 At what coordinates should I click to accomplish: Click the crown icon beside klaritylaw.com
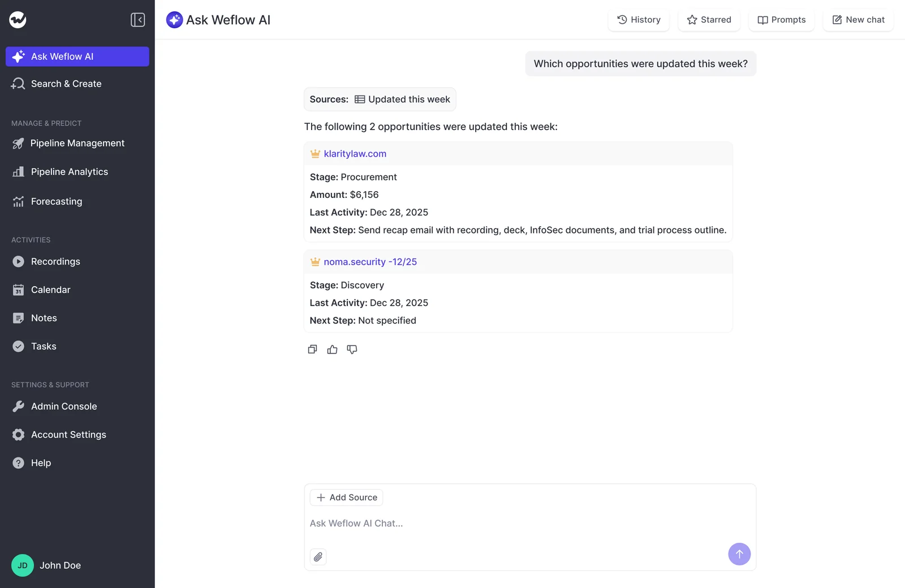tap(315, 154)
